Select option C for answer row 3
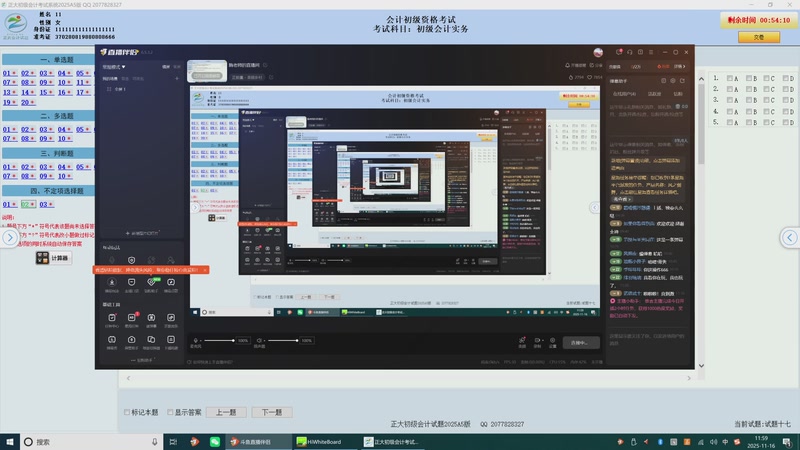The height and width of the screenshot is (450, 800). 766,100
